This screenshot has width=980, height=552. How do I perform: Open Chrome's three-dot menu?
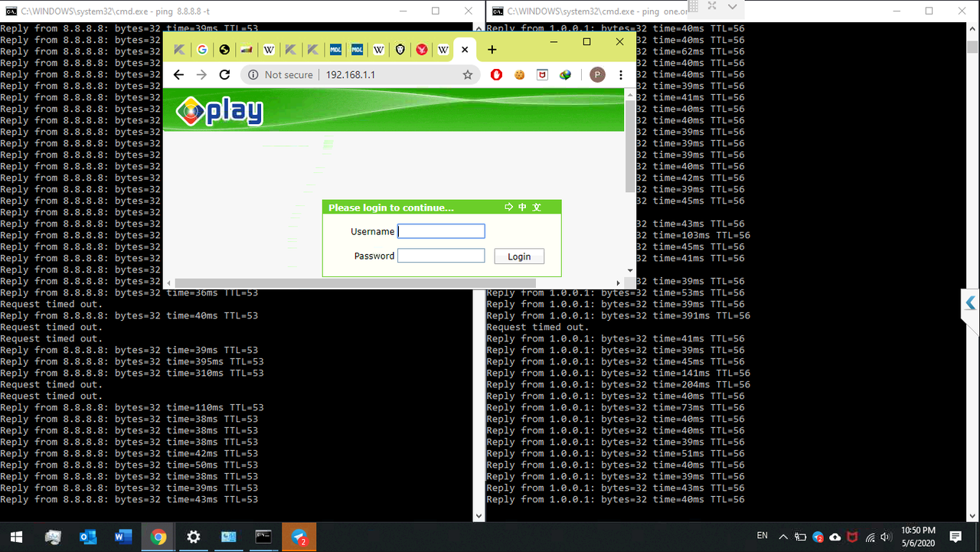pyautogui.click(x=621, y=75)
